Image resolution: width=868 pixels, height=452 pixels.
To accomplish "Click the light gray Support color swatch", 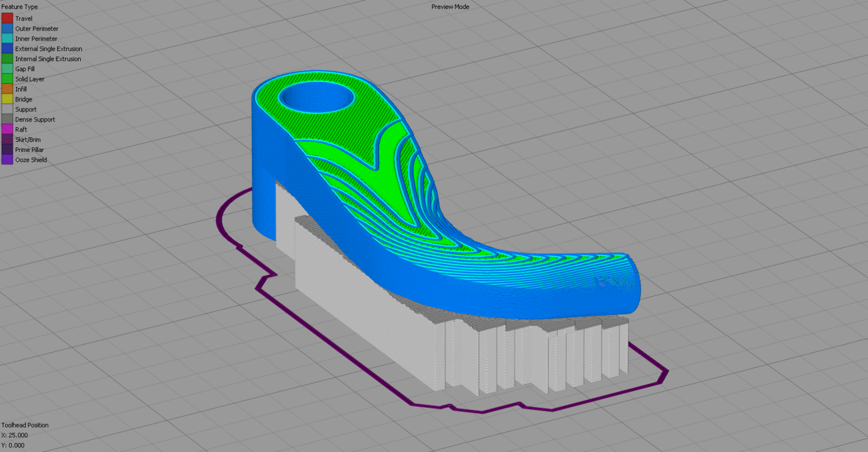I will pos(7,109).
